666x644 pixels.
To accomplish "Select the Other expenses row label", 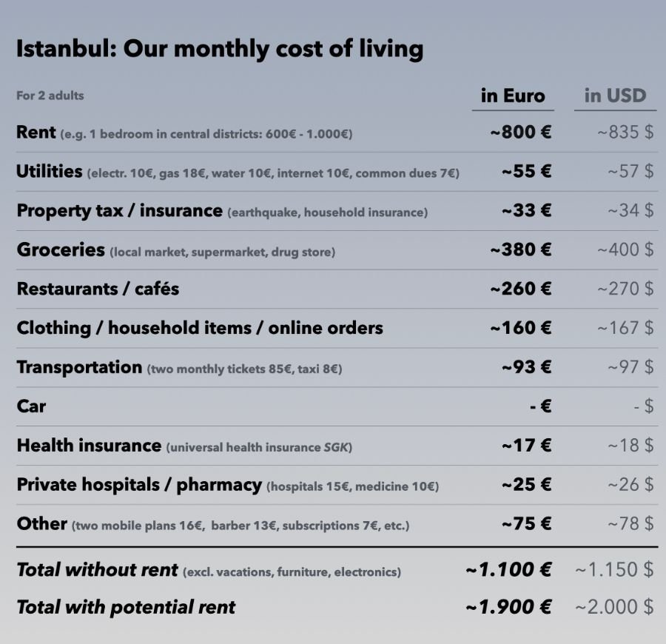I will coord(42,524).
